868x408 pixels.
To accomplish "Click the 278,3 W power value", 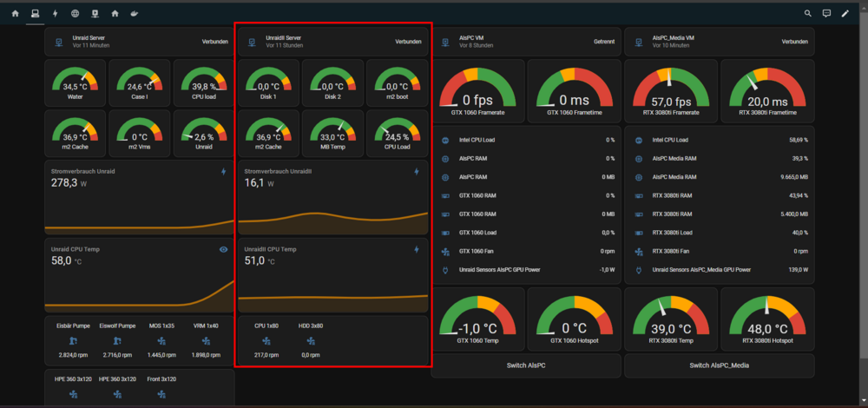I will click(x=69, y=182).
